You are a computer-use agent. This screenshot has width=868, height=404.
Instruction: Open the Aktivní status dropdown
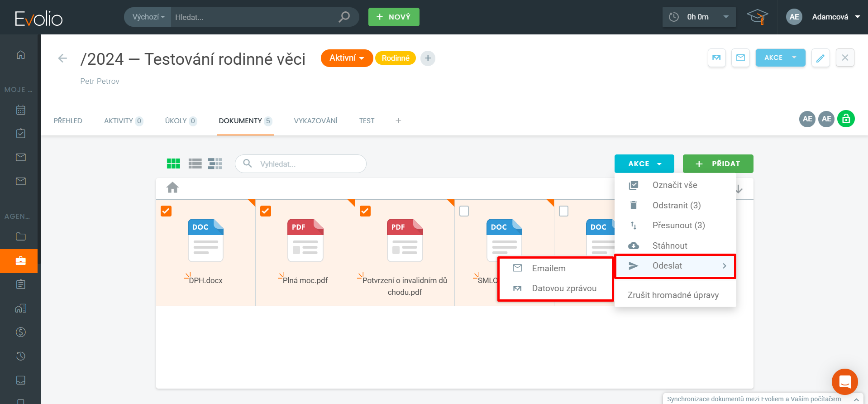[347, 58]
